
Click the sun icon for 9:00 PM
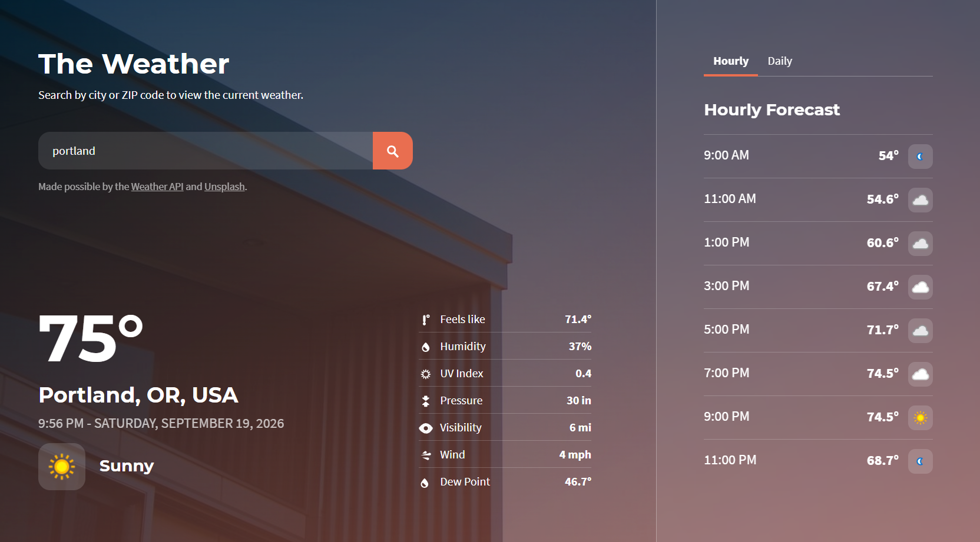[x=920, y=418]
